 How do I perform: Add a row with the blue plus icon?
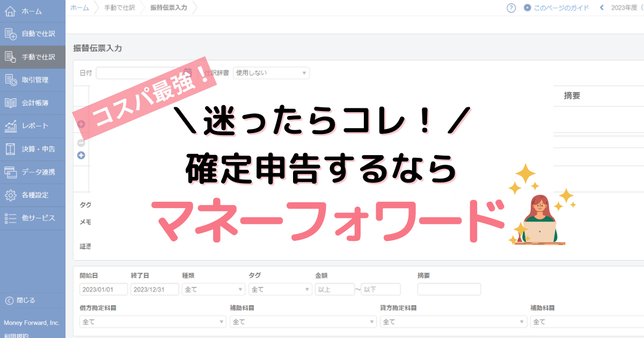coord(82,156)
